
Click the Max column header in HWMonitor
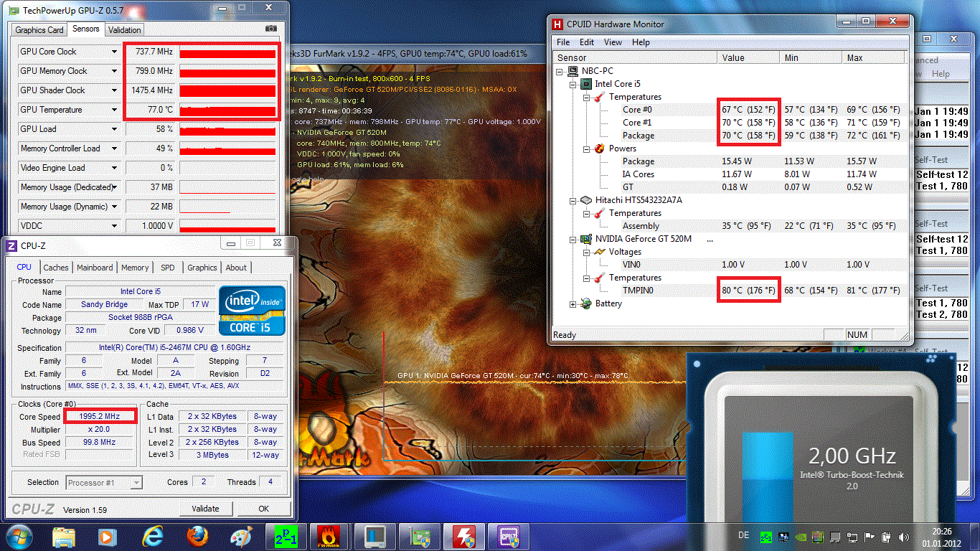coord(873,58)
